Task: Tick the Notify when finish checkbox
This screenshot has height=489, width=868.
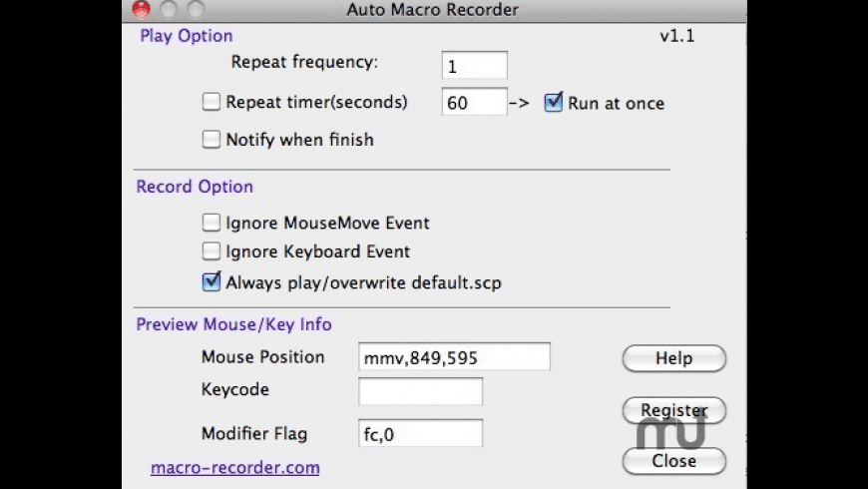Action: click(211, 140)
